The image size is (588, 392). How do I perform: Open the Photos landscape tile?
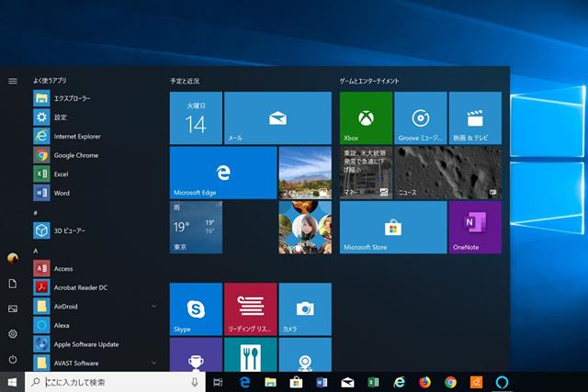tap(305, 173)
